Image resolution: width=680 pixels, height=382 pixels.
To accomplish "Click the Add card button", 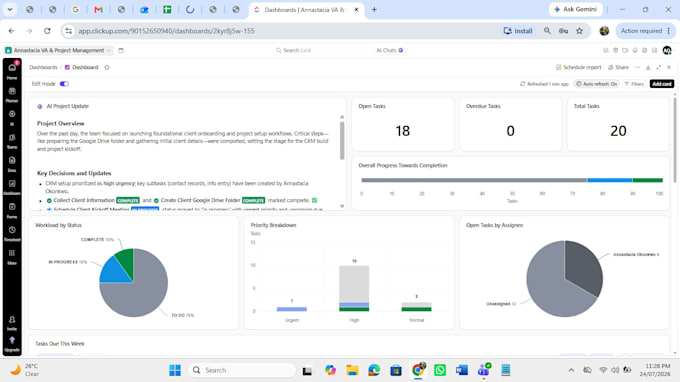I will pos(662,84).
